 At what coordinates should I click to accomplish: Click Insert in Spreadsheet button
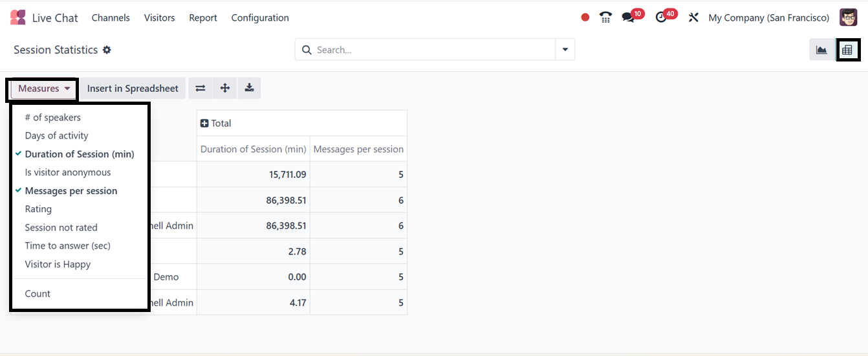pyautogui.click(x=133, y=89)
